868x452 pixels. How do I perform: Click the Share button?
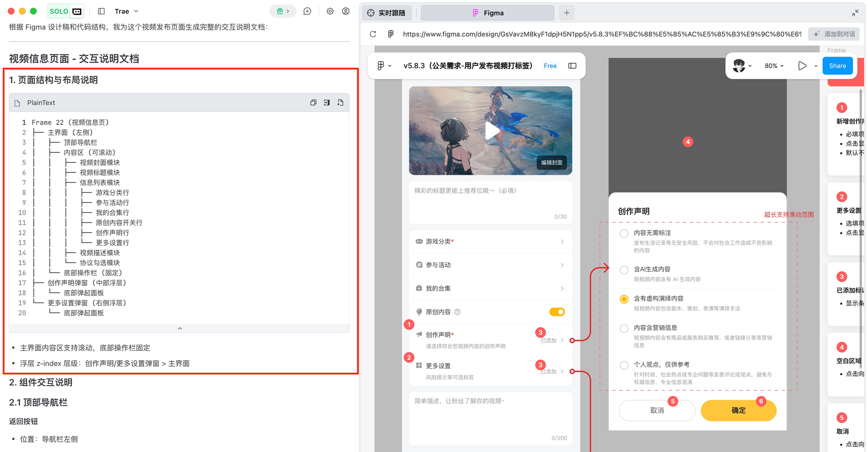tap(837, 66)
